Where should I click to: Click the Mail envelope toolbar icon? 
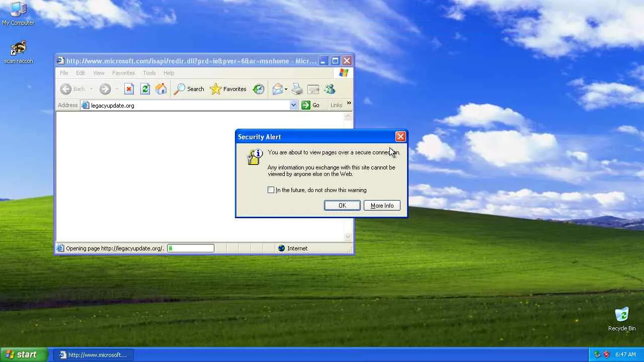point(278,89)
